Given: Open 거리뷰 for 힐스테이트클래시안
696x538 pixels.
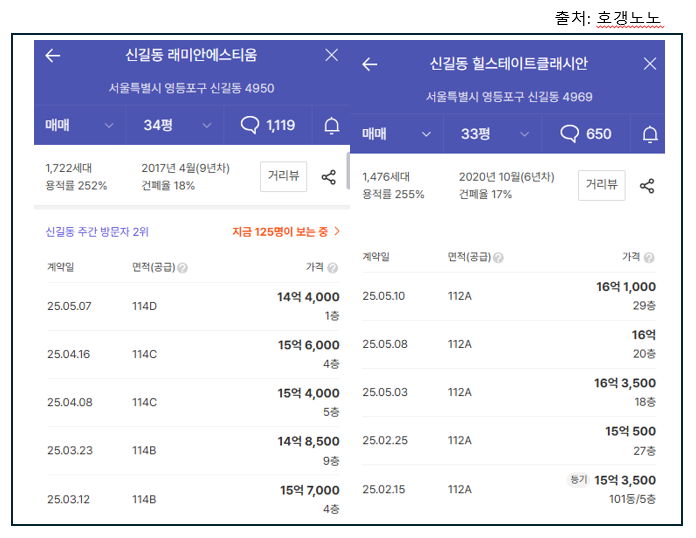Looking at the screenshot, I should click(x=601, y=185).
